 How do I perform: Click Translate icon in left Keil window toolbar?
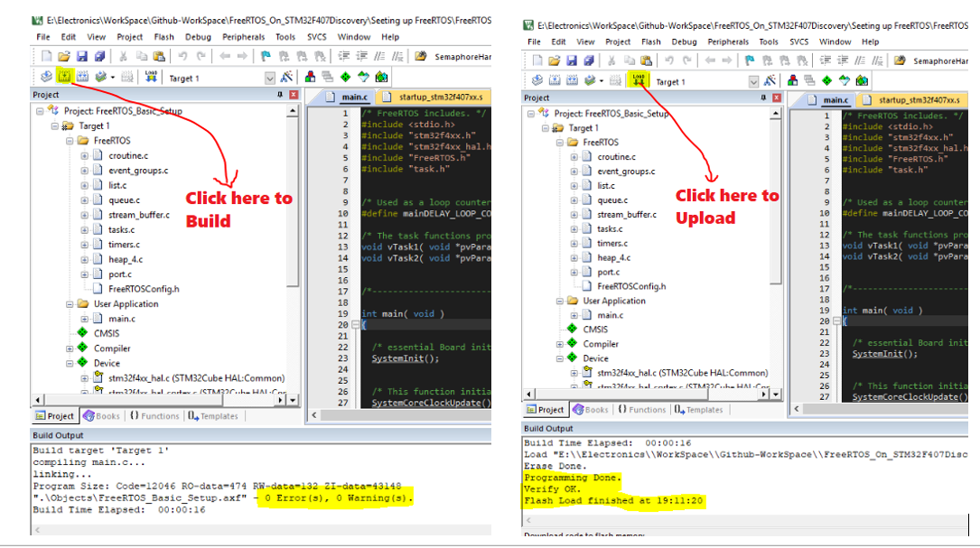tap(46, 77)
